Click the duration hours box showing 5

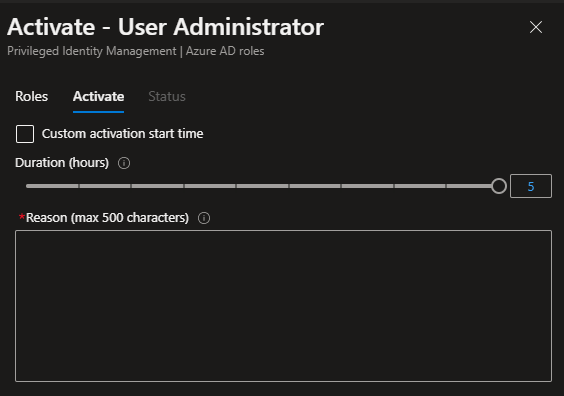pyautogui.click(x=531, y=186)
